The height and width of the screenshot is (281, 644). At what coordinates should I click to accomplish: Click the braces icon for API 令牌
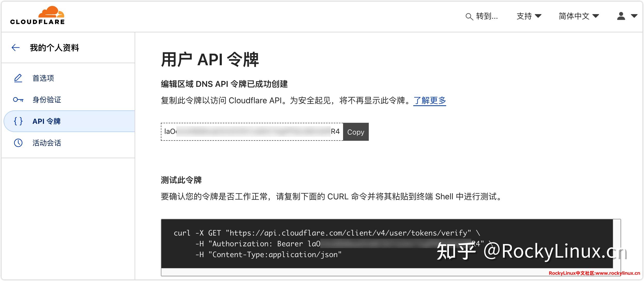18,121
